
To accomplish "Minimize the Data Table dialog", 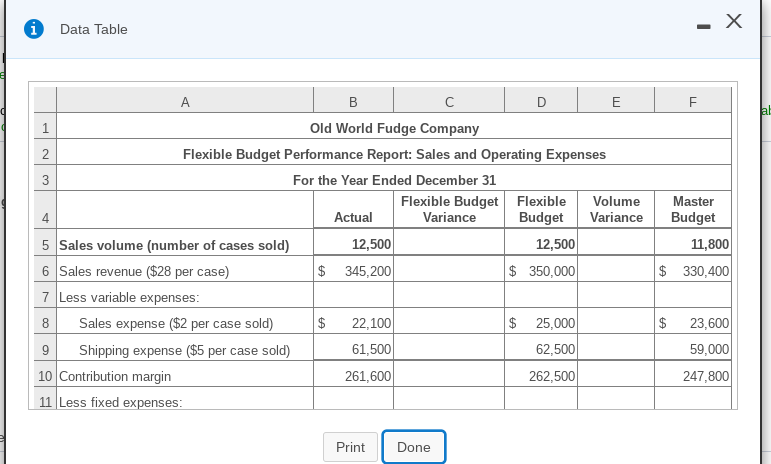I will pyautogui.click(x=704, y=27).
